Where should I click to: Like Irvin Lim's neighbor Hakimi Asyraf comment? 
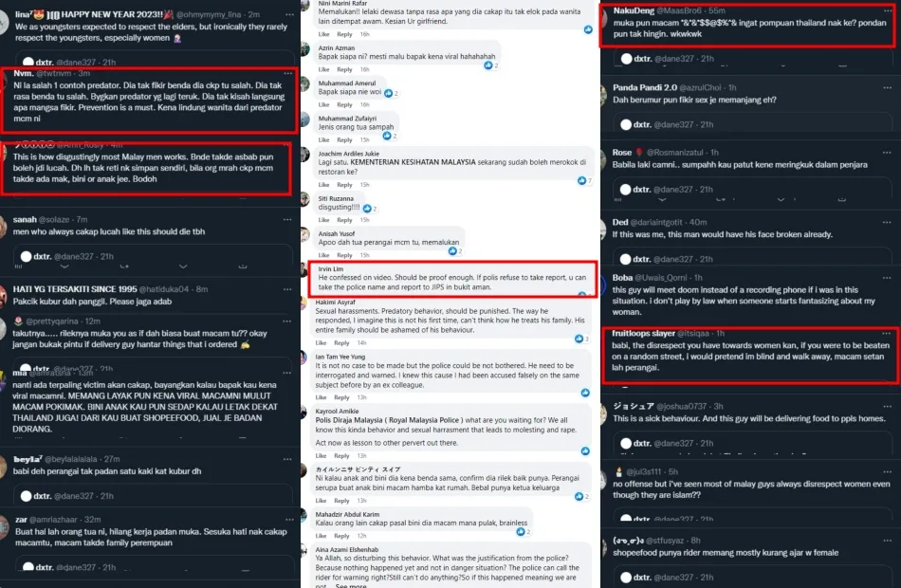pos(321,343)
